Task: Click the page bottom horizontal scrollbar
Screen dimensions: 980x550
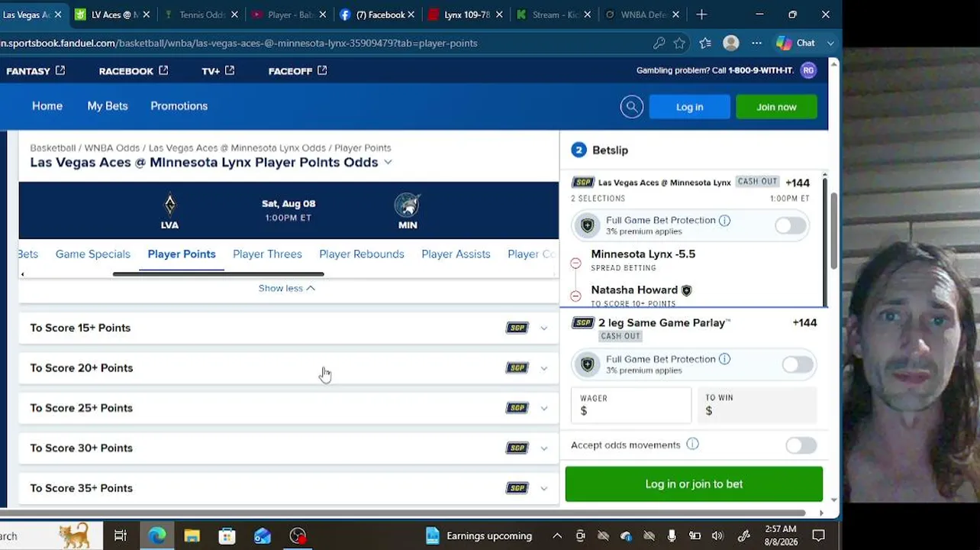Action: pos(405,513)
